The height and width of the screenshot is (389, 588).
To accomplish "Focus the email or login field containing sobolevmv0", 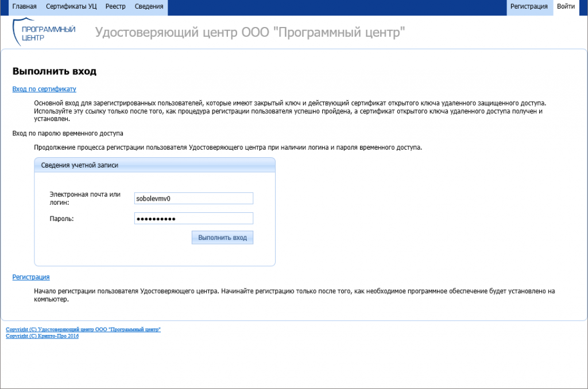I will (194, 198).
